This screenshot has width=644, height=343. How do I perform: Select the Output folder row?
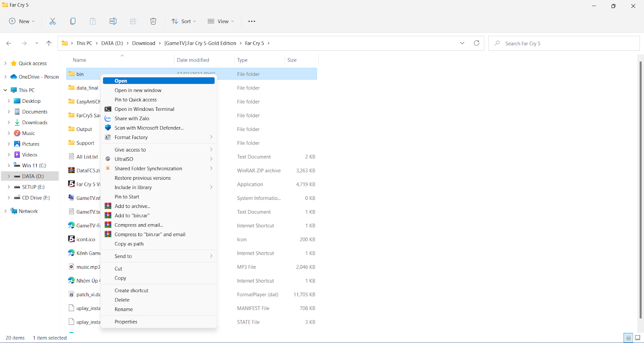click(83, 129)
